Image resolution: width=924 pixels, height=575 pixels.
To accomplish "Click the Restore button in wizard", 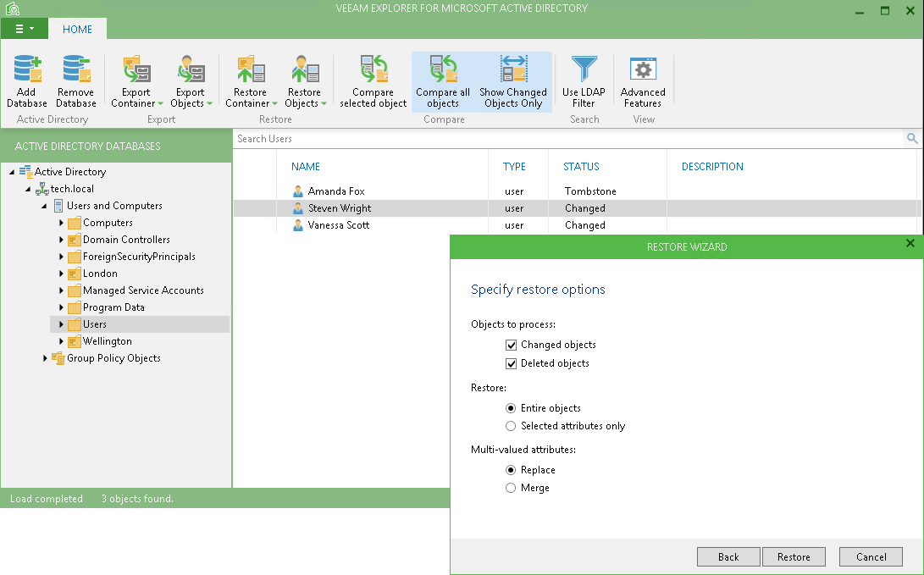I will (794, 556).
